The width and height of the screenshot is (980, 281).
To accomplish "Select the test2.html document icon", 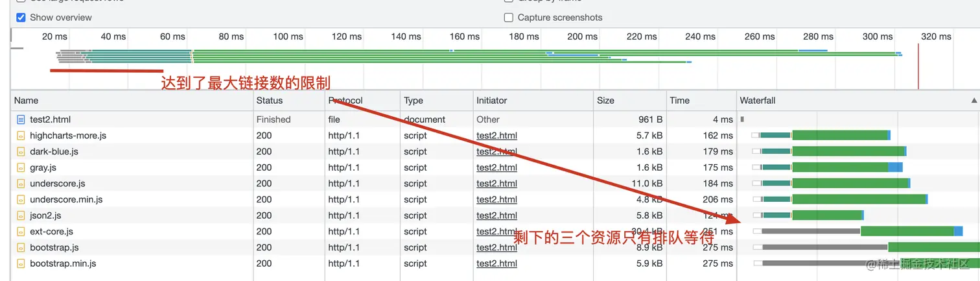I will (x=21, y=119).
